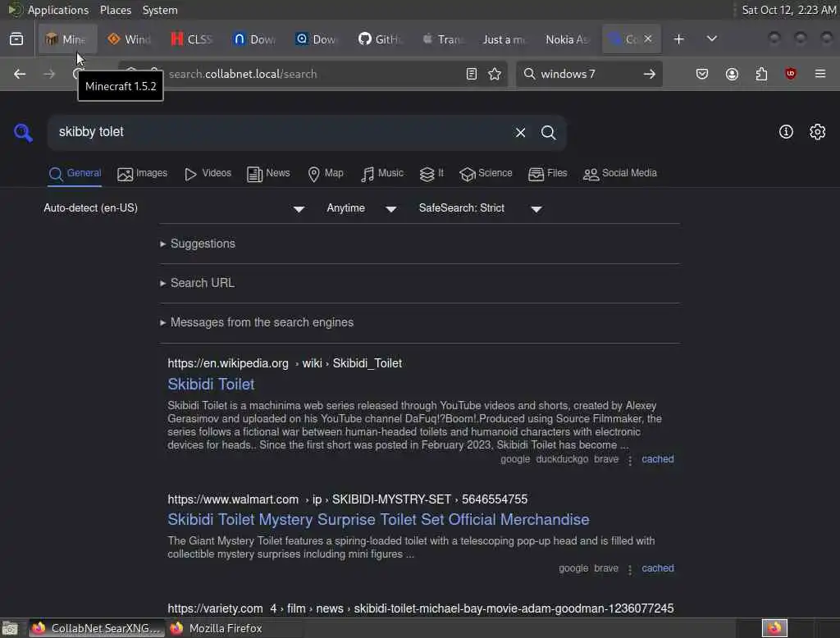840x638 pixels.
Task: Open the Walmart Mystery Surprise Toilet Set result
Action: click(378, 520)
